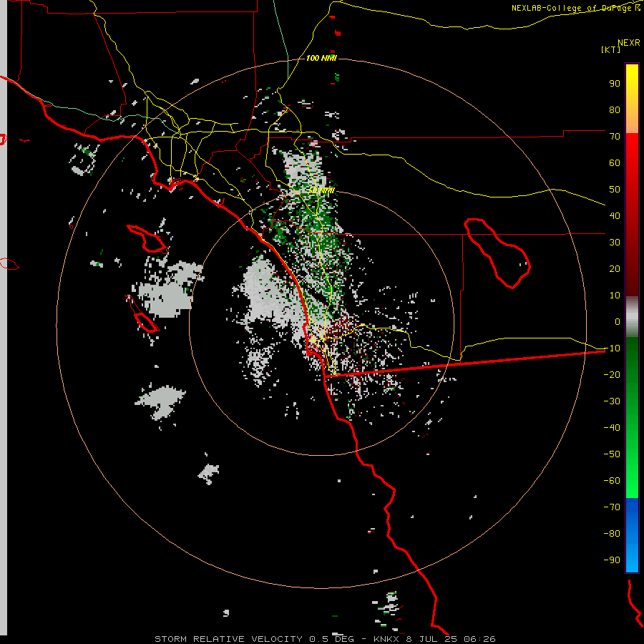Select the 0 value on velocity scale
The width and height of the screenshot is (644, 644).
618,322
